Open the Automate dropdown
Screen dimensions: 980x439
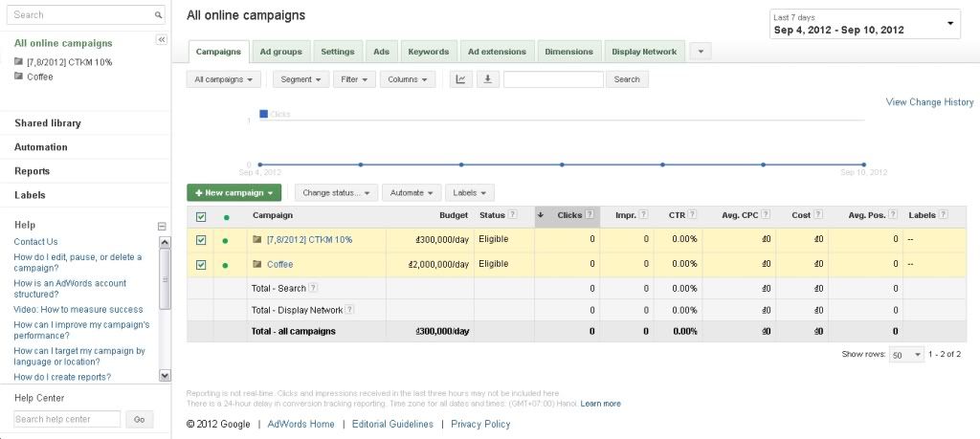tap(412, 193)
